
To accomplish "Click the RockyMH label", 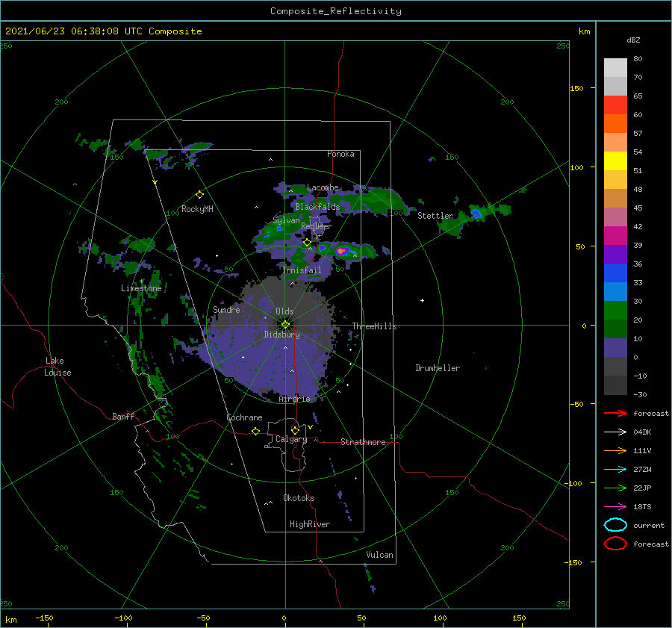I will (x=197, y=209).
